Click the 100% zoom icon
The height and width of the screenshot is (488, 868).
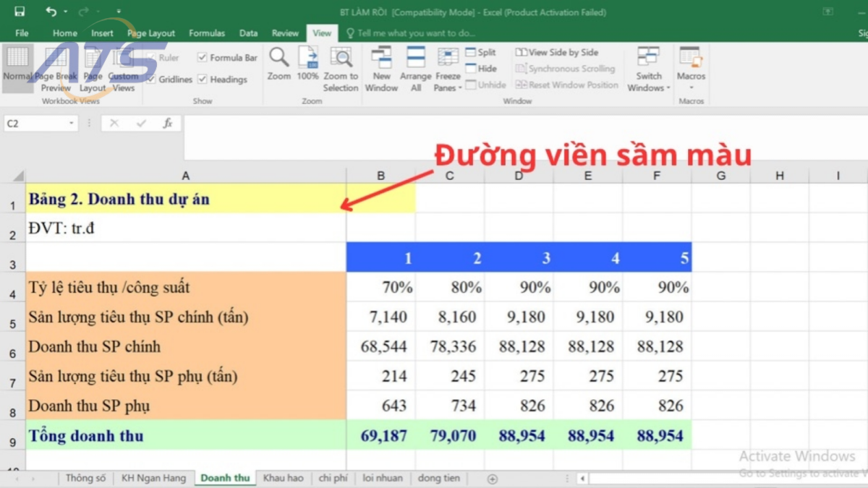309,69
